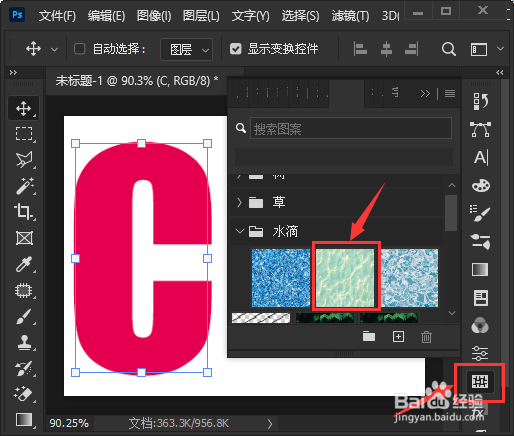
Task: Click the 90.25% zoom level field
Action: [69, 423]
